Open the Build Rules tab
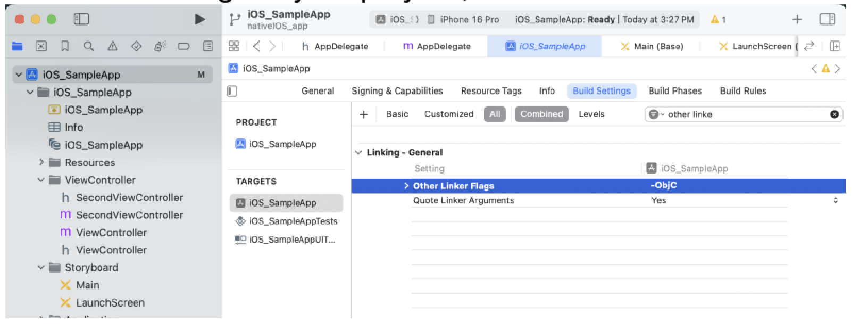The image size is (868, 330). click(743, 91)
